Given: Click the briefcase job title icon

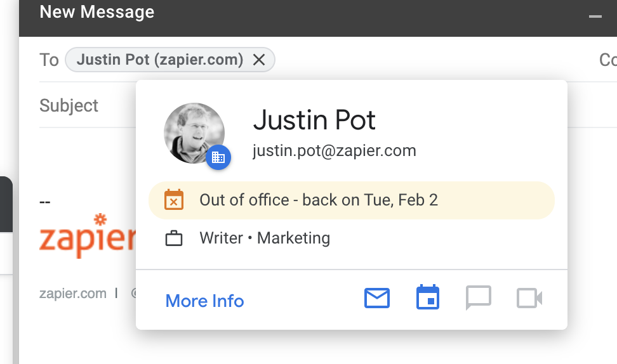Looking at the screenshot, I should coord(174,239).
